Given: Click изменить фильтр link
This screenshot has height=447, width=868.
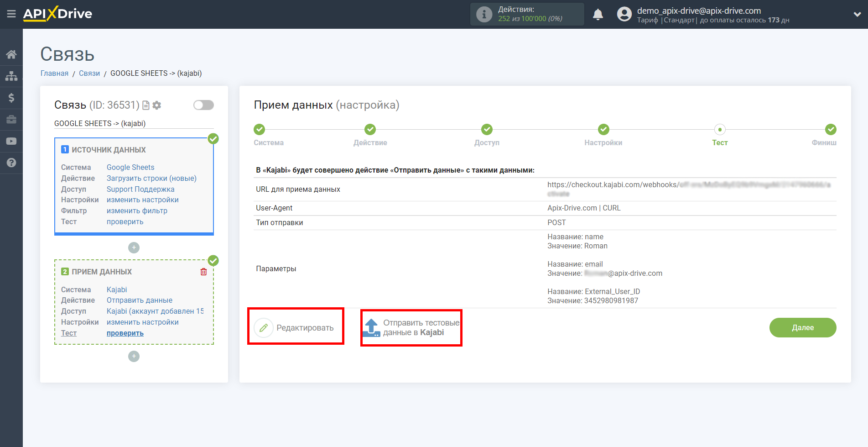Looking at the screenshot, I should 137,211.
